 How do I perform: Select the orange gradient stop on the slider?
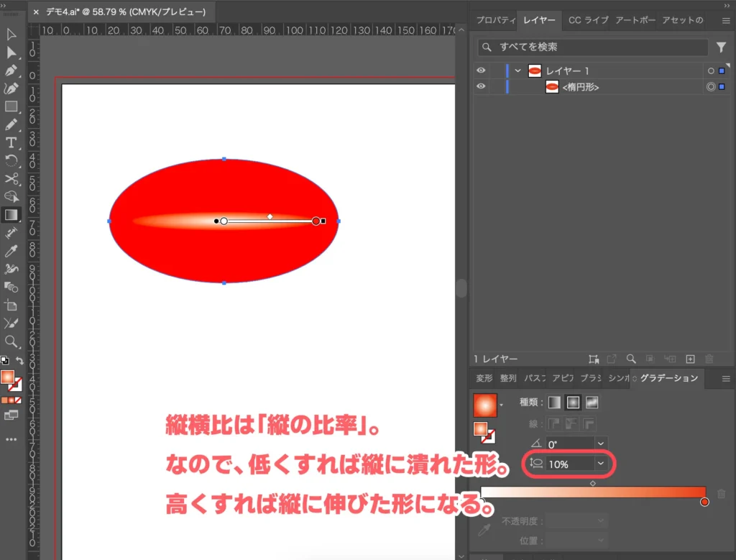pyautogui.click(x=704, y=501)
